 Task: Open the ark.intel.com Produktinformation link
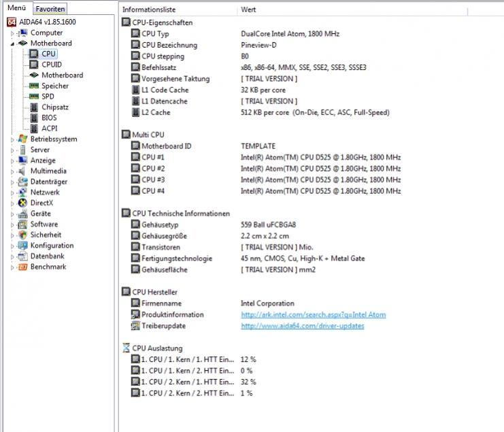314,315
